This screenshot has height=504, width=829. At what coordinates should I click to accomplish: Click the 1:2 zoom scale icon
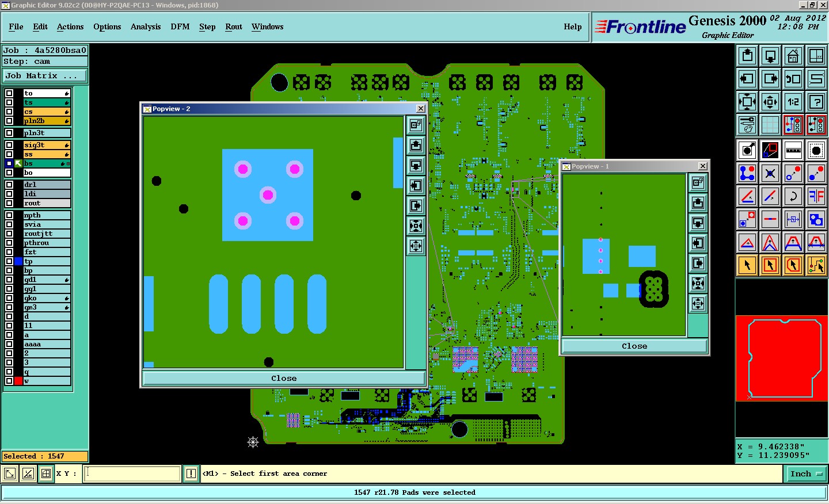pyautogui.click(x=793, y=102)
